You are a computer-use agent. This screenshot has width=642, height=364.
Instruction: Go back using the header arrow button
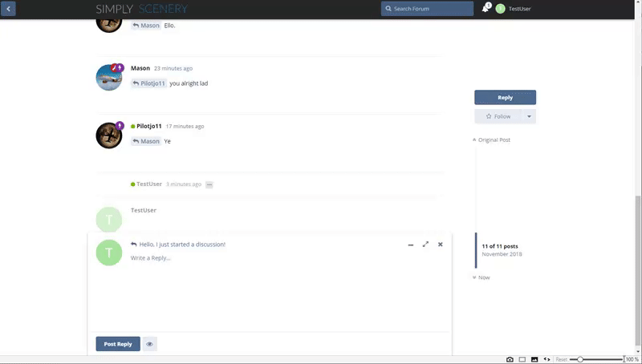[x=8, y=9]
